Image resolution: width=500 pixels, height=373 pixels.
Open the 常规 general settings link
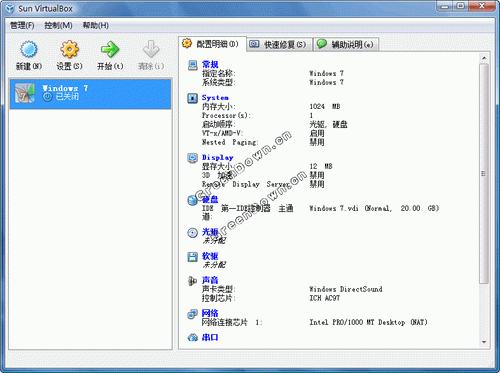coord(210,65)
